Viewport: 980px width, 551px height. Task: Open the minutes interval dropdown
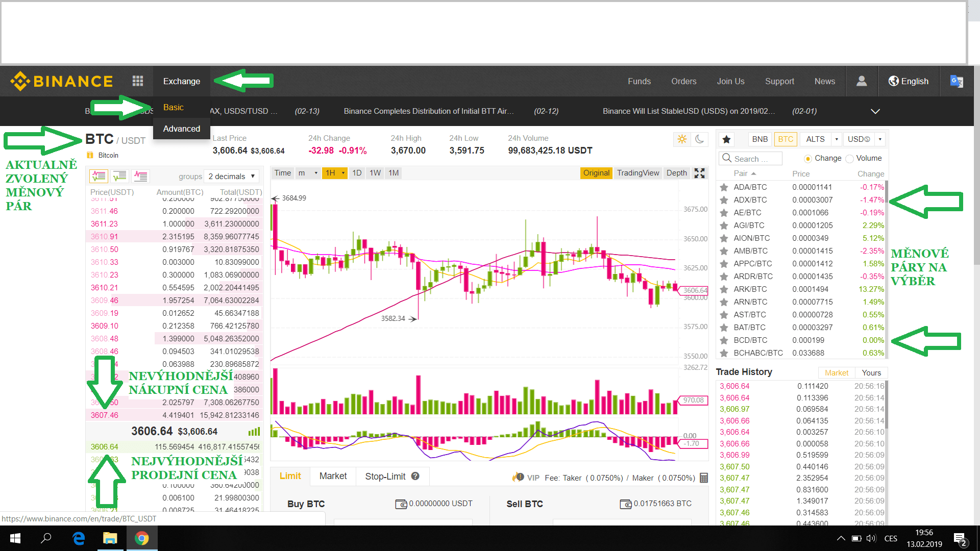308,173
